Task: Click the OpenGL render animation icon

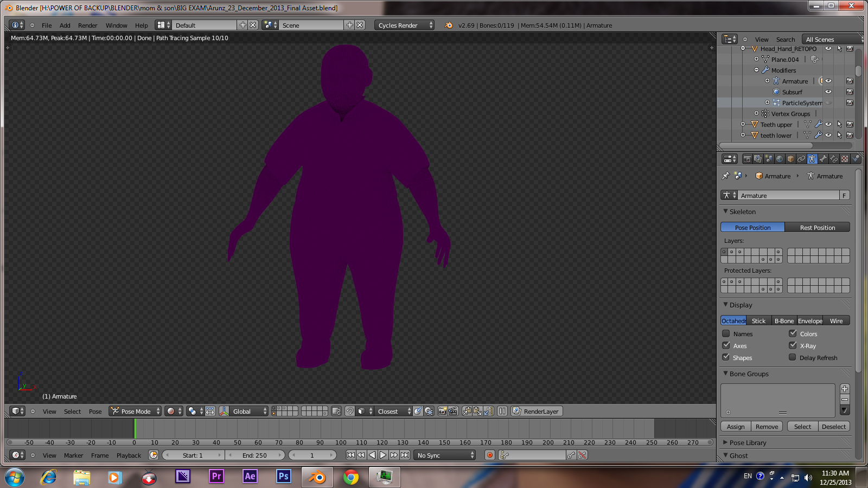Action: [453, 411]
